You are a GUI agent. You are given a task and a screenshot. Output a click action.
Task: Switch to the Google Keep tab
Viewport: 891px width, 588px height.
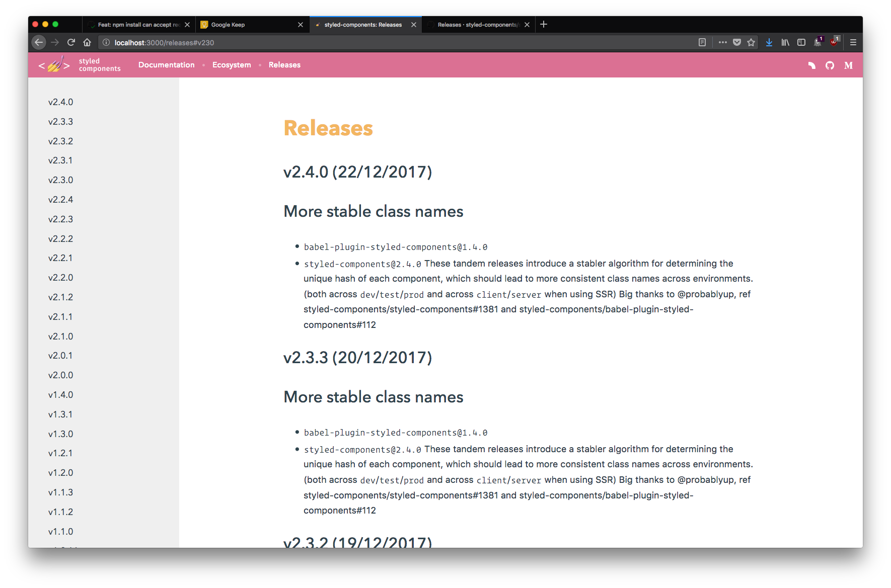pos(252,25)
